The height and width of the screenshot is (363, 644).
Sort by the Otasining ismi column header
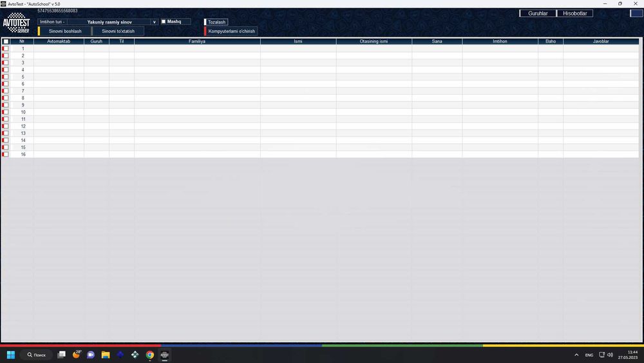pos(374,41)
